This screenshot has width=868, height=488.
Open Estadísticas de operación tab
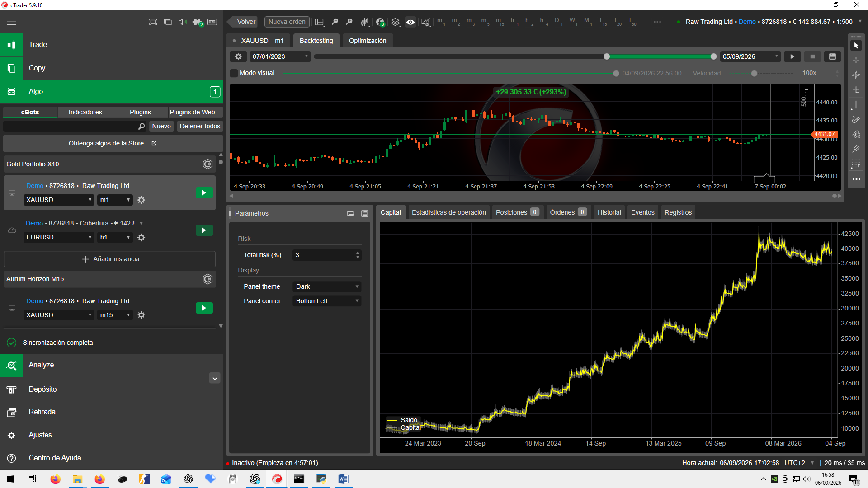(448, 212)
